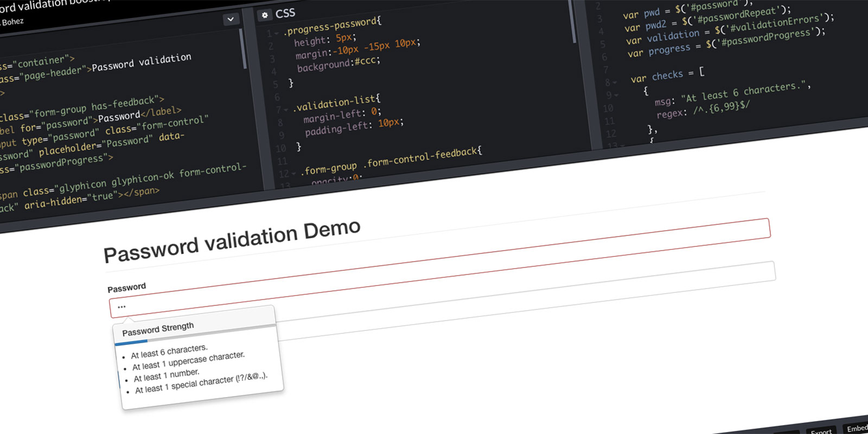Click the blue password strength progress bar
This screenshot has width=868, height=434.
[x=131, y=342]
